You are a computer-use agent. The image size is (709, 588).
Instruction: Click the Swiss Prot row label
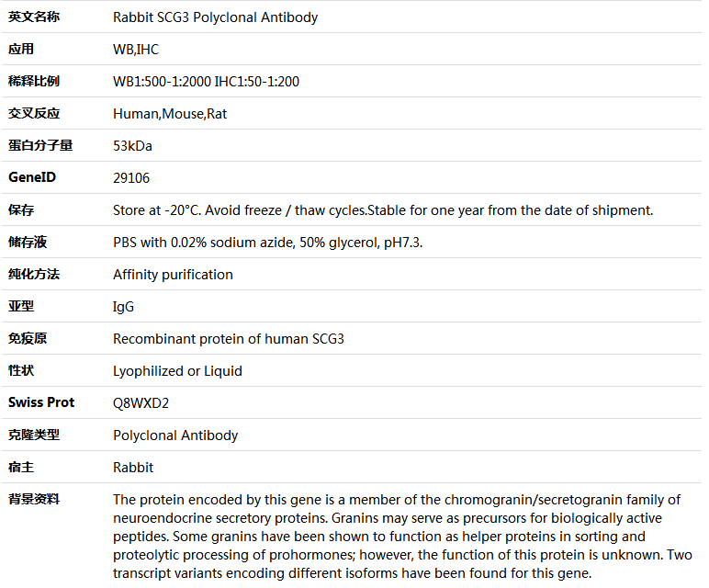pyautogui.click(x=41, y=402)
